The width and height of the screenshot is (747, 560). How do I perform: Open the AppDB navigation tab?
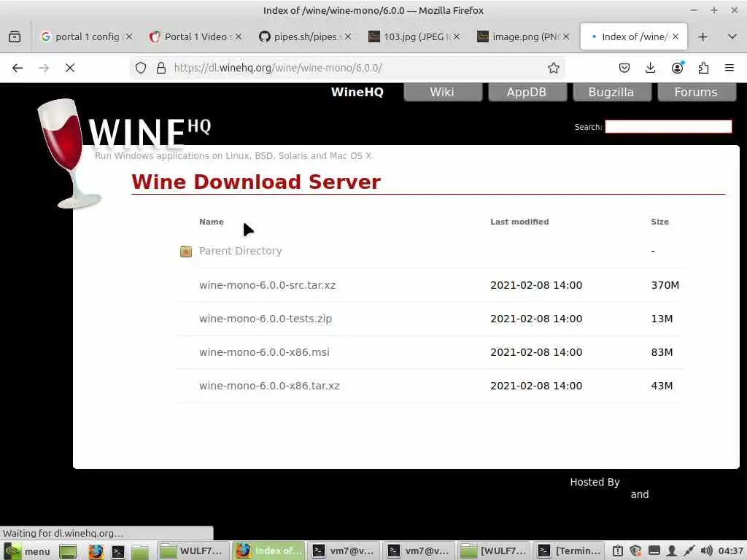(x=527, y=92)
